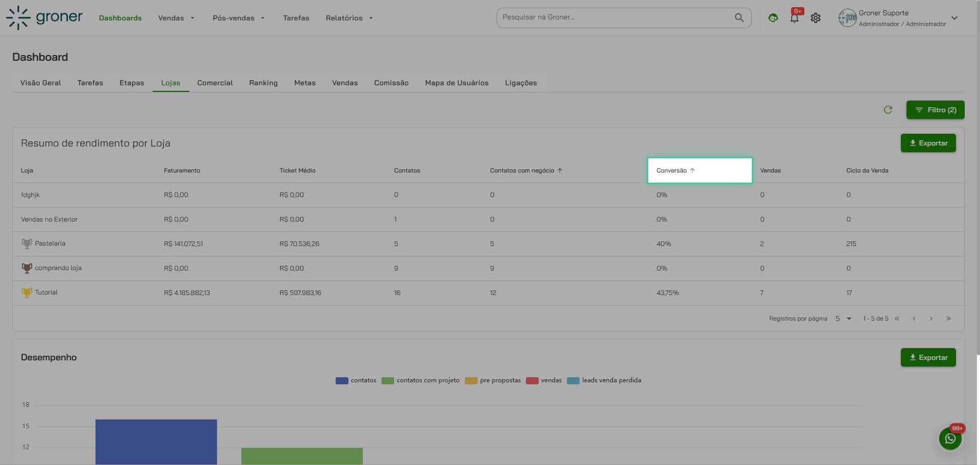Click the search magnifier icon
This screenshot has height=465, width=980.
pyautogui.click(x=739, y=17)
